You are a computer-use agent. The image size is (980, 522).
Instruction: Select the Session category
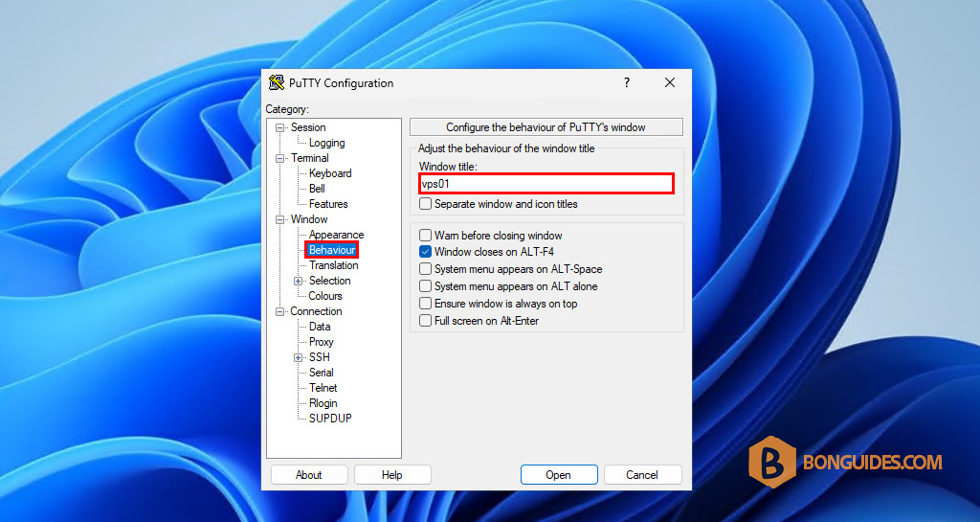pyautogui.click(x=308, y=127)
